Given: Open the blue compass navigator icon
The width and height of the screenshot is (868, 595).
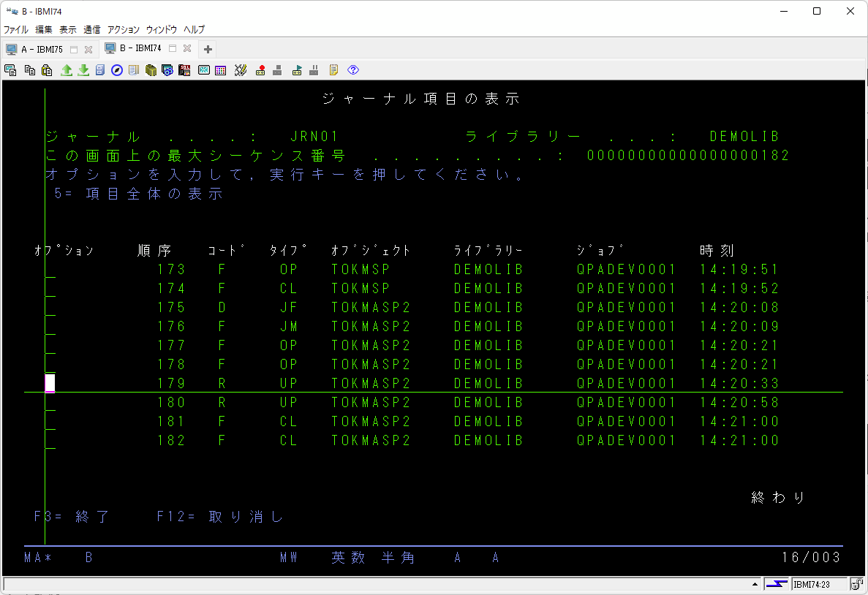Looking at the screenshot, I should coord(117,70).
